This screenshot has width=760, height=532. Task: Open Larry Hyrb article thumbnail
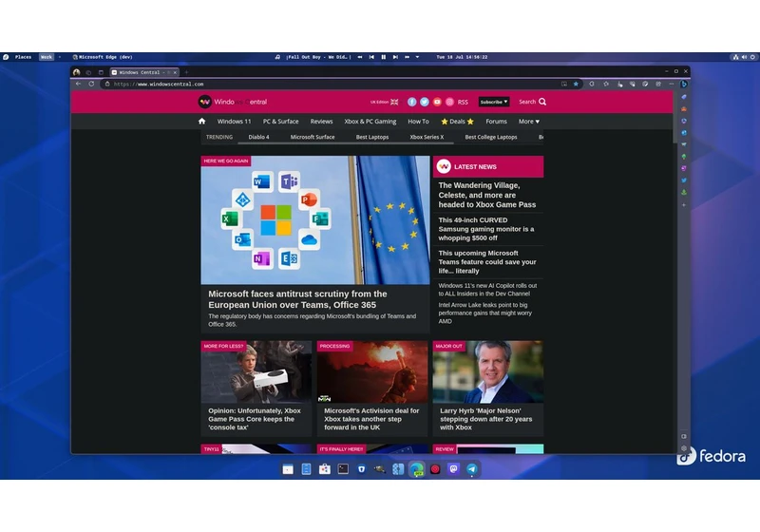[x=488, y=371]
